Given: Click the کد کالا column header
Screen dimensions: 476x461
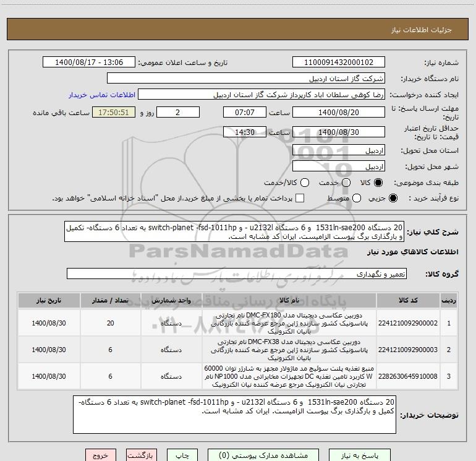Looking at the screenshot, I should pos(408,300).
